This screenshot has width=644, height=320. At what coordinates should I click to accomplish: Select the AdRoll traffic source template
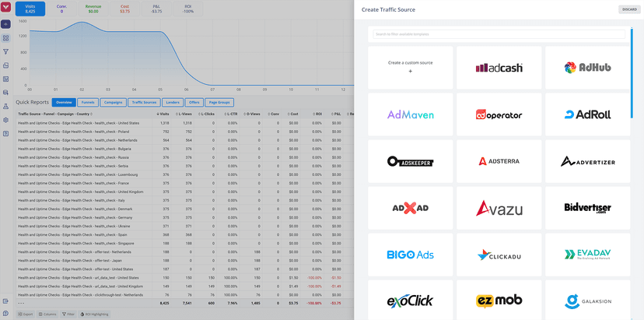coord(588,114)
